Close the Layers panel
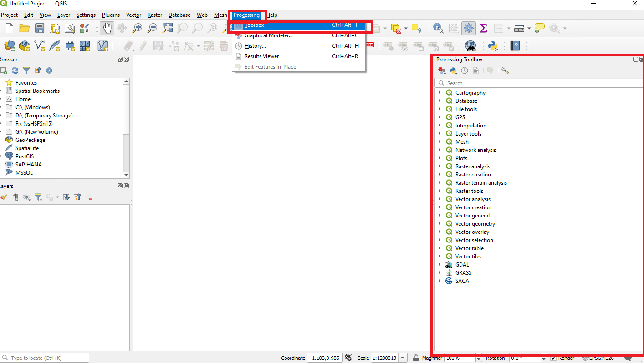The height and width of the screenshot is (363, 644). click(126, 186)
